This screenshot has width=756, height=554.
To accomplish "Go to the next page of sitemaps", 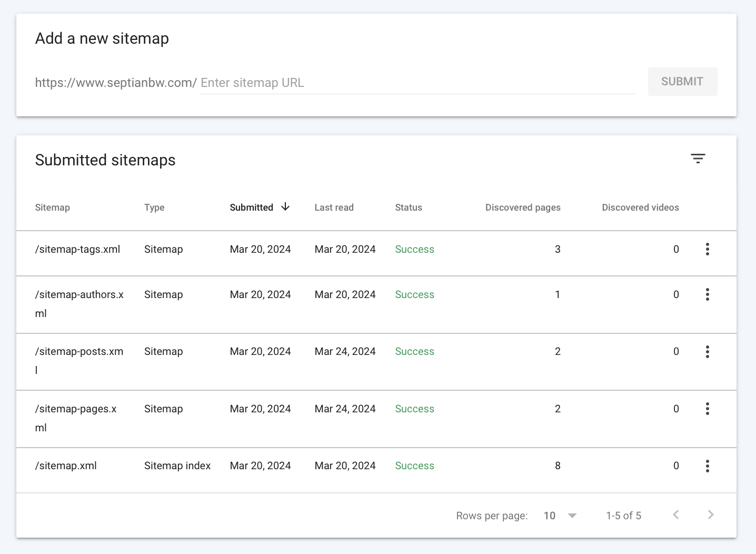I will [710, 515].
